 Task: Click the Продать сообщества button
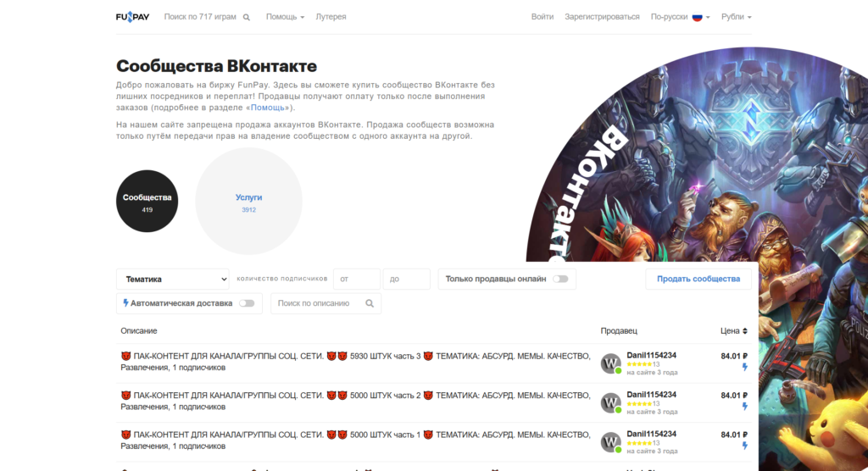[698, 279]
